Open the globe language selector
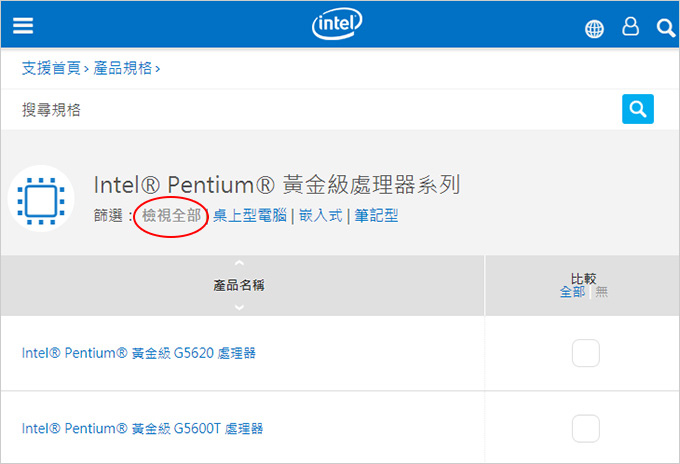 (x=594, y=29)
